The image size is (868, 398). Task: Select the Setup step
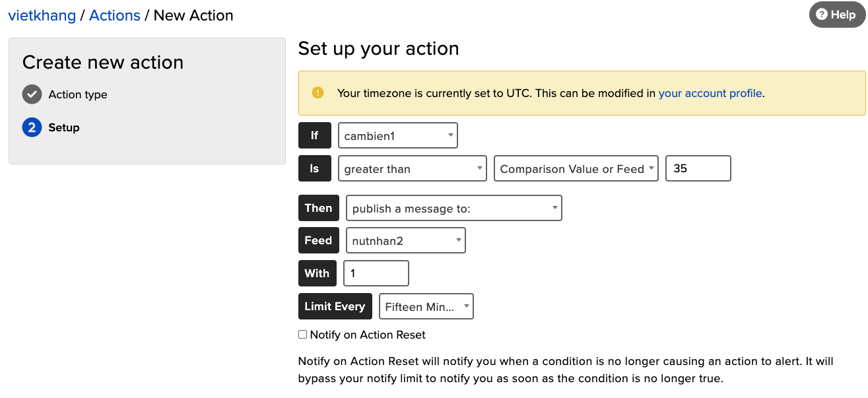[x=64, y=127]
